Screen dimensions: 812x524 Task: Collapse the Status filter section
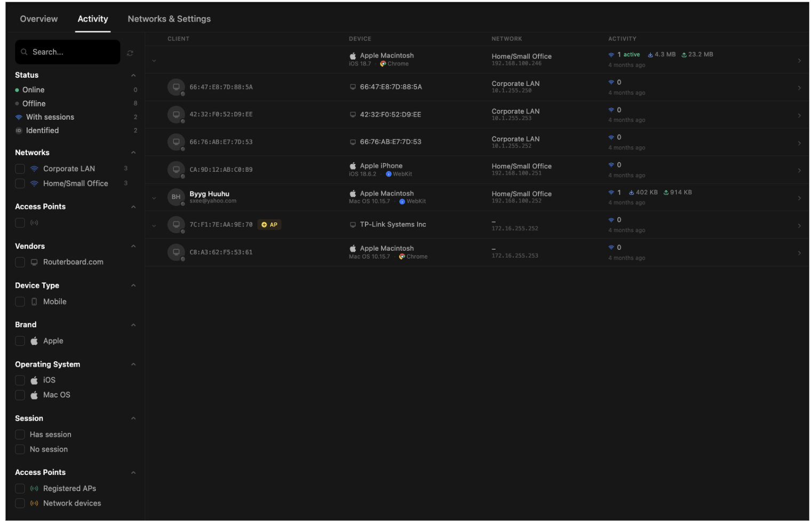pyautogui.click(x=133, y=75)
